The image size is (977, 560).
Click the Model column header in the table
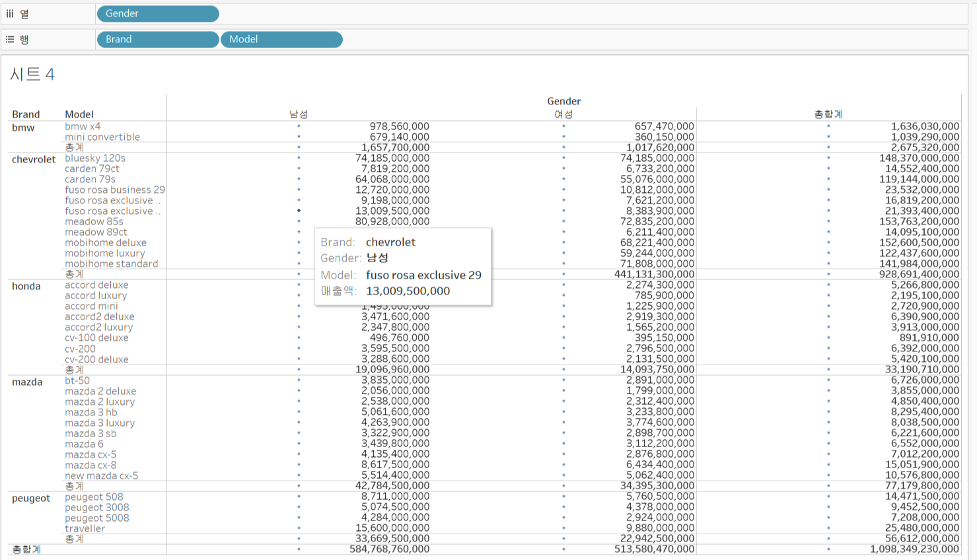pyautogui.click(x=79, y=114)
